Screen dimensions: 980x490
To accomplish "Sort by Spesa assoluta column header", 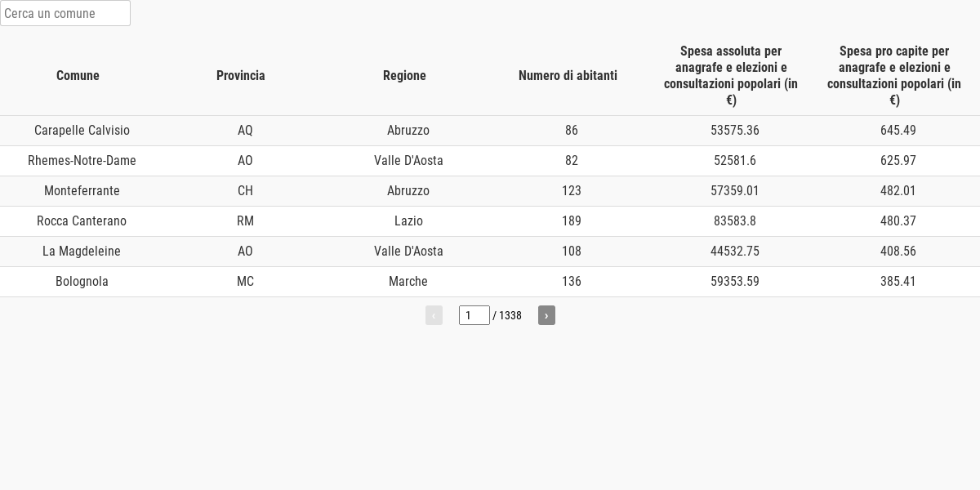I will tap(731, 75).
